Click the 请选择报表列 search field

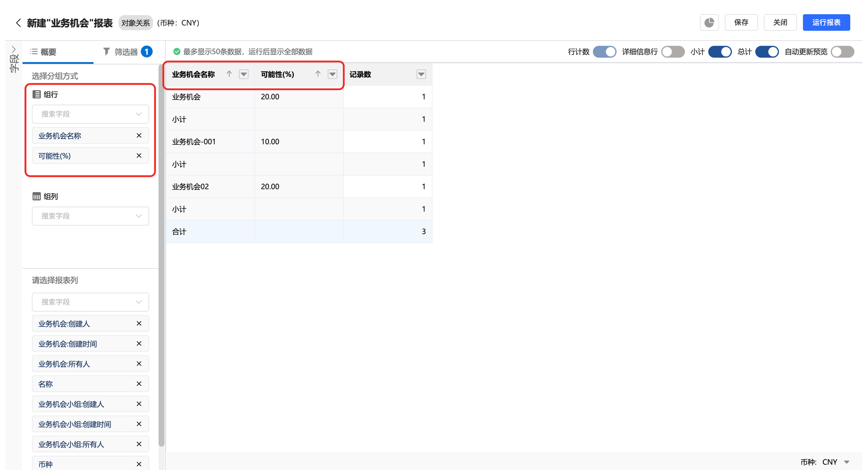click(90, 302)
